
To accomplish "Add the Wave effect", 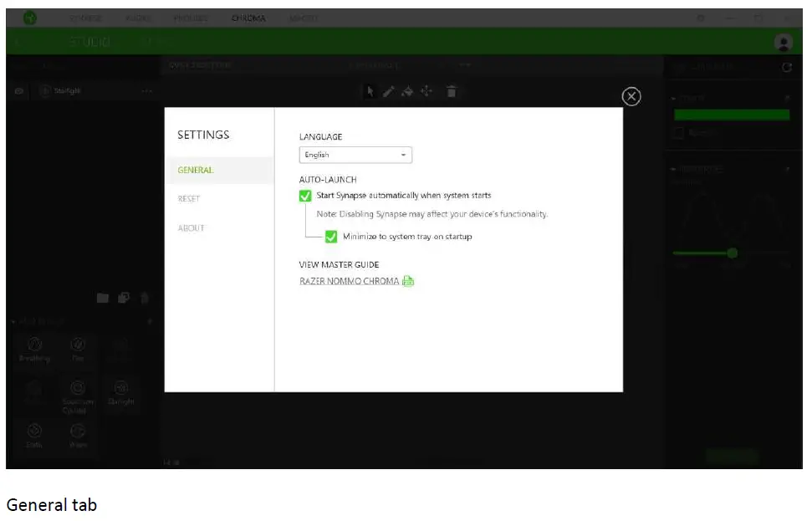I will [x=79, y=437].
